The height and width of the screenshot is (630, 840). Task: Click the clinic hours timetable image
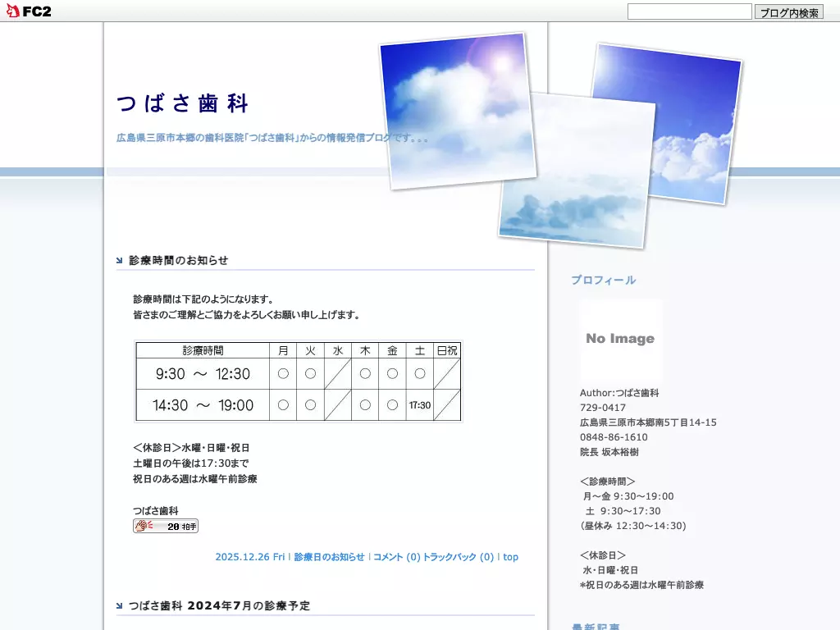(299, 381)
